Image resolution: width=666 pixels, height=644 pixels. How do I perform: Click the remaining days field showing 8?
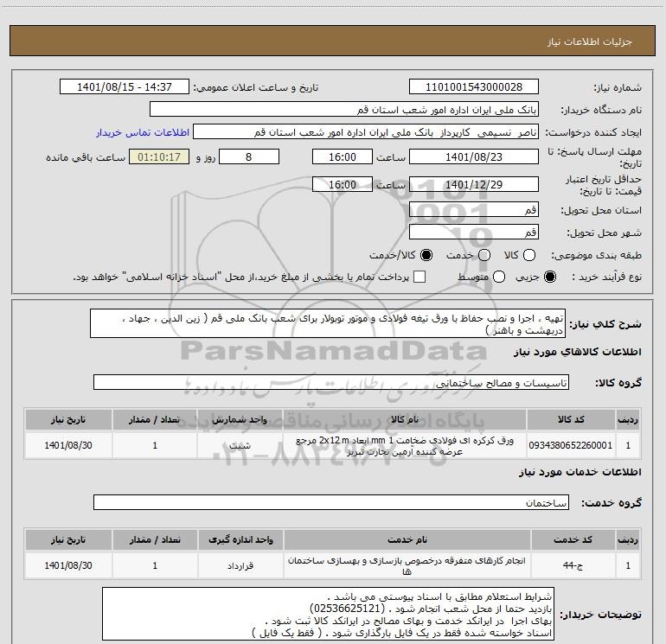pos(249,156)
